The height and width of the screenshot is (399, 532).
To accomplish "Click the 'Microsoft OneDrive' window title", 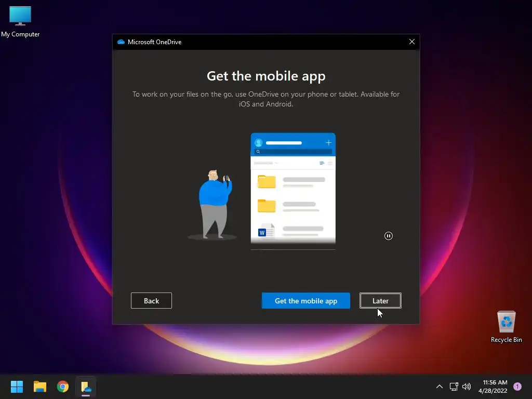I will click(x=154, y=42).
